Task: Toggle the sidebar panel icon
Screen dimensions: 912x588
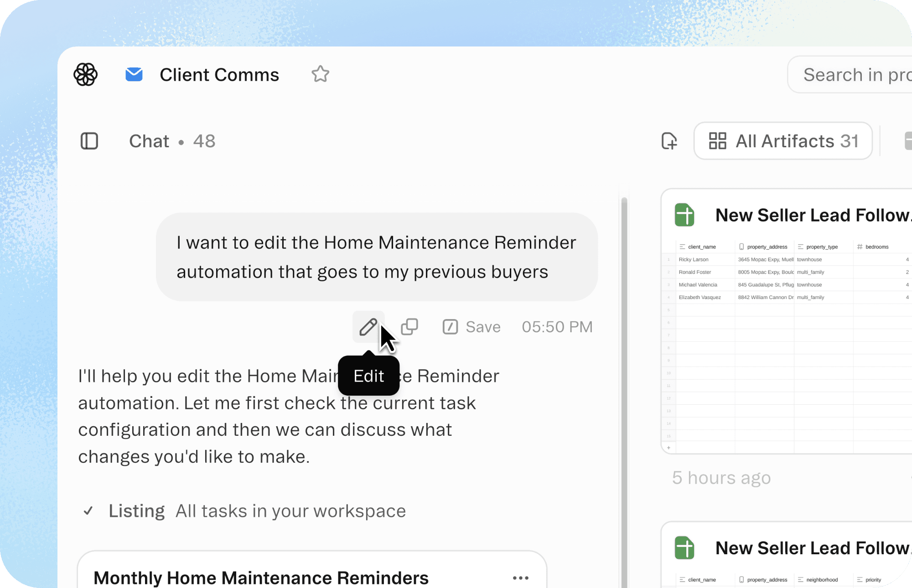Action: click(x=89, y=141)
